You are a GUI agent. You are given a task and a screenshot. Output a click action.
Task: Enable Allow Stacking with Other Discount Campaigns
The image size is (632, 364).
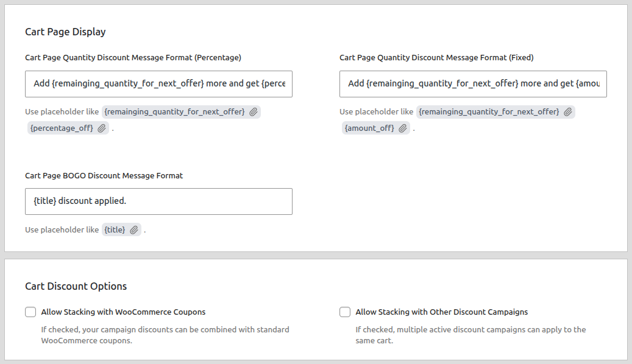tap(345, 312)
